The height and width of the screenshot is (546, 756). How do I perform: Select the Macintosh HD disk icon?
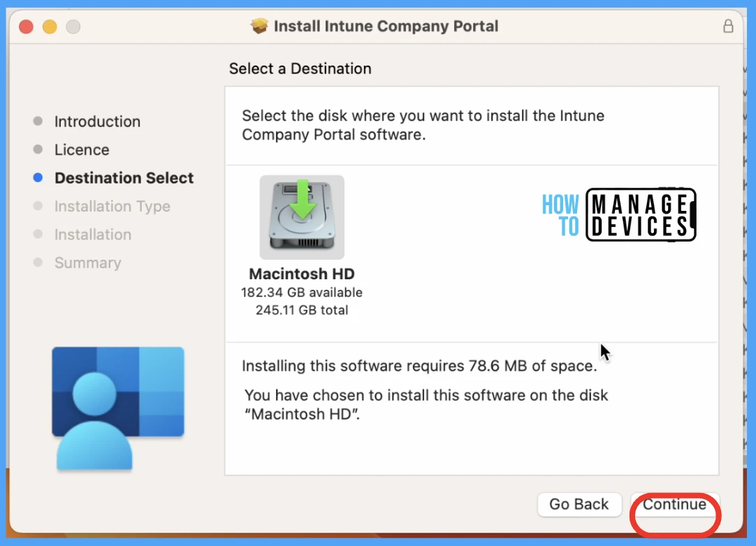(302, 217)
